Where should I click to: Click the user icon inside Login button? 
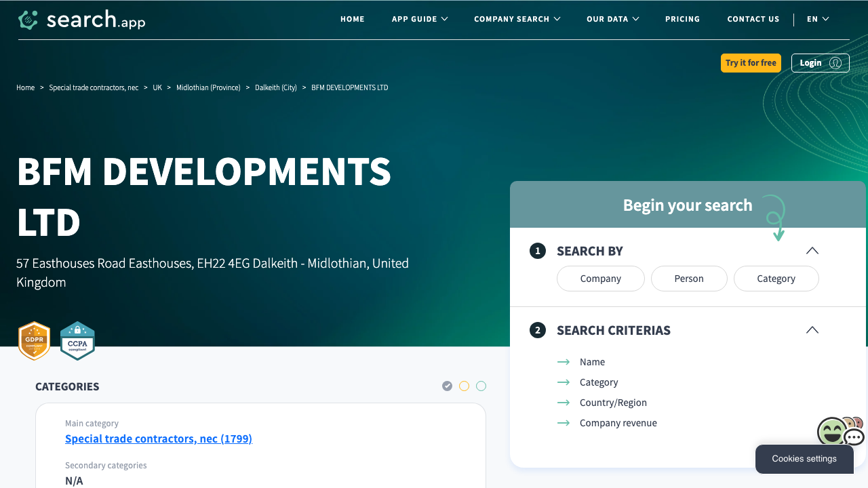point(836,62)
